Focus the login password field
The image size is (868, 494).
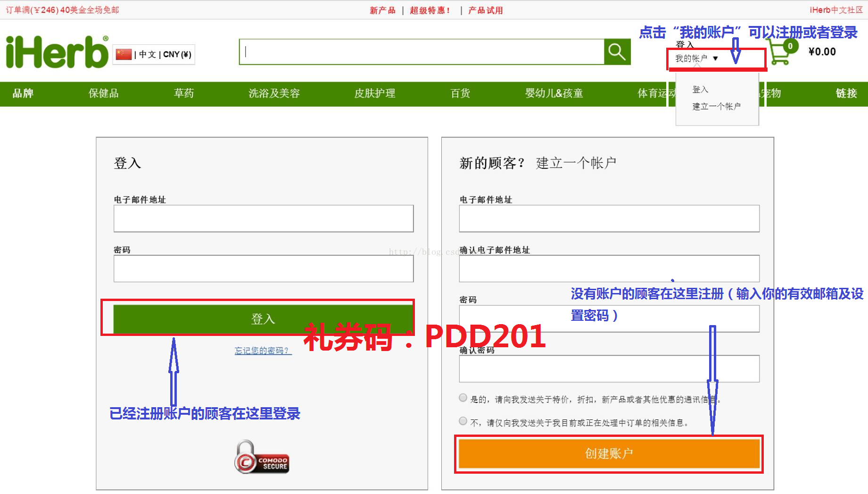coord(264,268)
